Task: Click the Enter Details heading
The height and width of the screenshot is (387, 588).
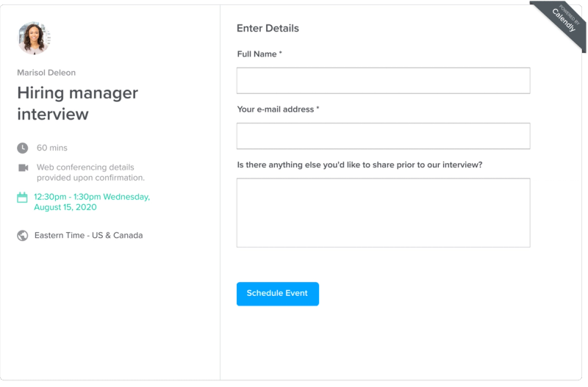Action: click(x=268, y=29)
